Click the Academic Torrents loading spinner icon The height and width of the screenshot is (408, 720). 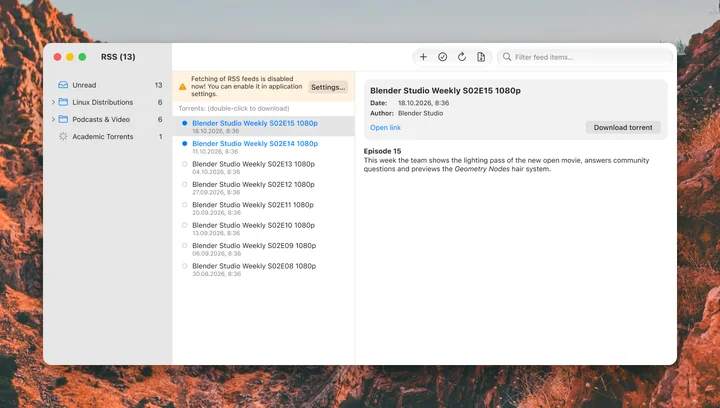63,136
